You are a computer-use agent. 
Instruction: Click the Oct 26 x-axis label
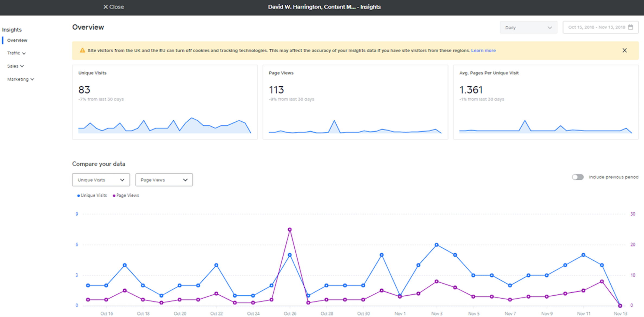[290, 313]
